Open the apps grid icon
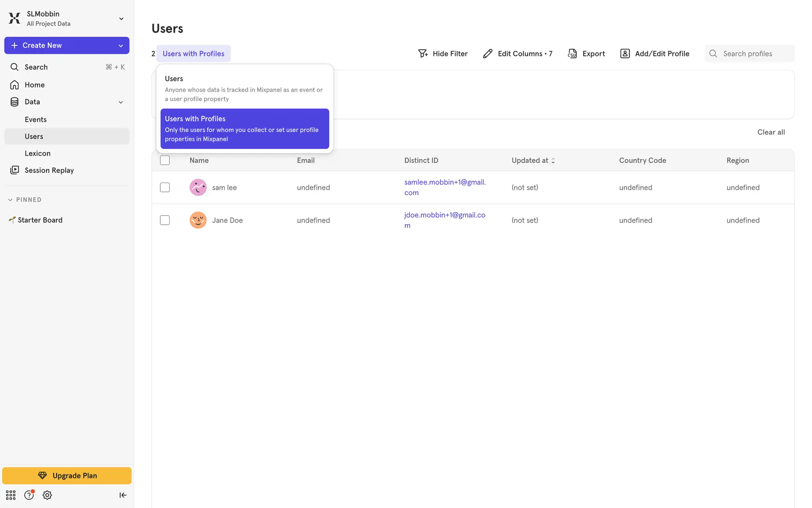 click(x=11, y=495)
